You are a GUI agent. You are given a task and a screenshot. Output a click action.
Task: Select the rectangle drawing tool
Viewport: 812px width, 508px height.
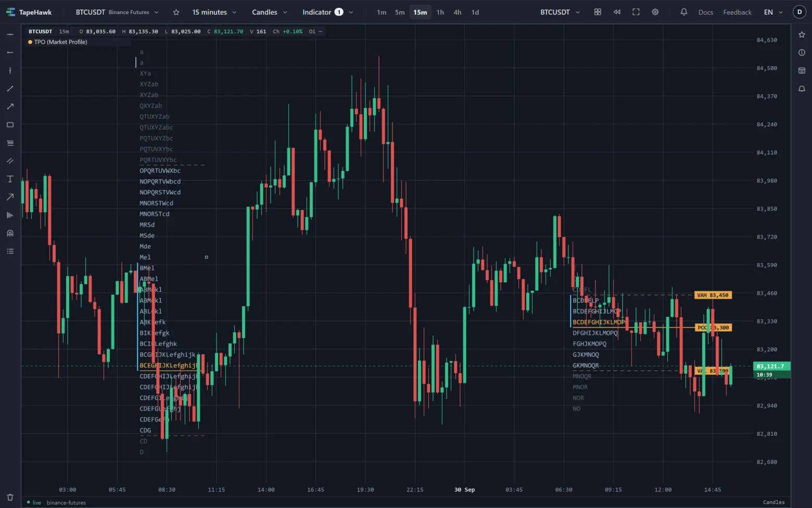pyautogui.click(x=10, y=125)
